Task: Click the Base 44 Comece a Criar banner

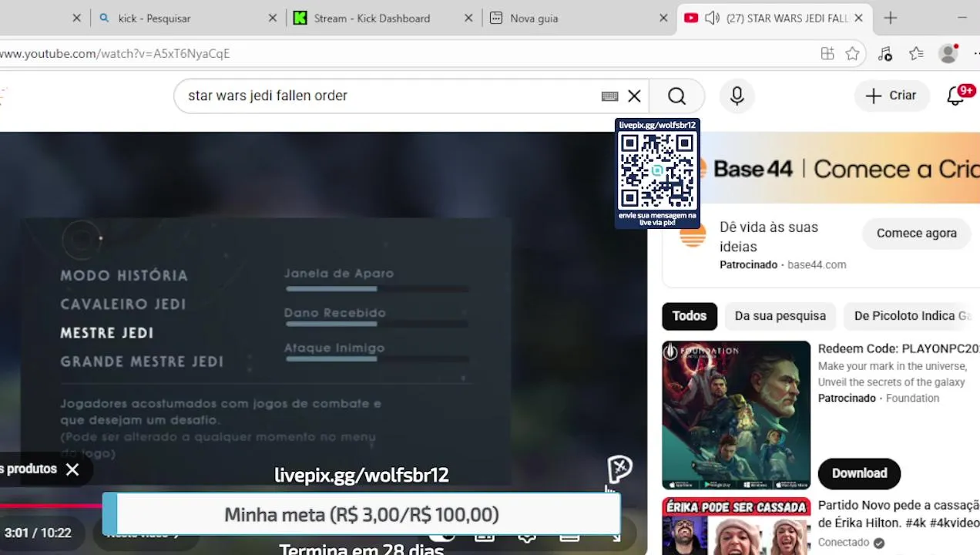Action: tap(840, 168)
